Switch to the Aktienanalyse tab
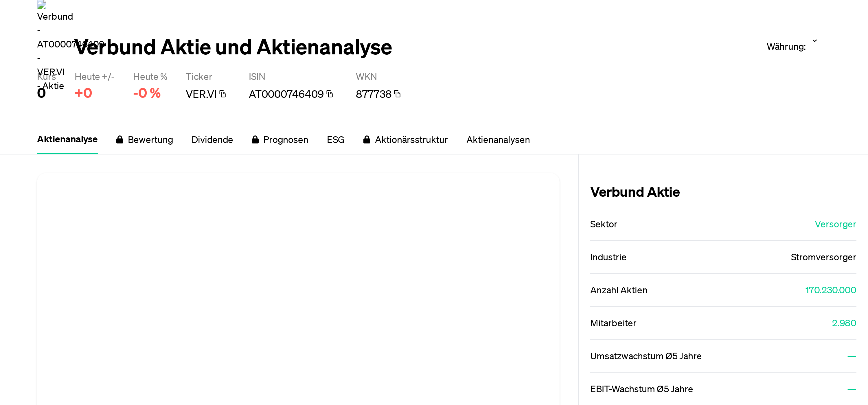Viewport: 868px width, 405px height. coord(67,139)
